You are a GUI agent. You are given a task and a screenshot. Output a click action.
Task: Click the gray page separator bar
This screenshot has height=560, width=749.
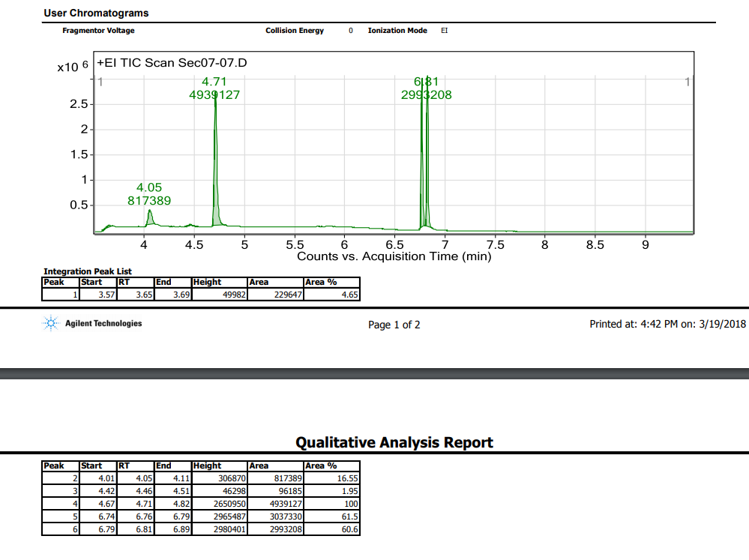coord(374,373)
